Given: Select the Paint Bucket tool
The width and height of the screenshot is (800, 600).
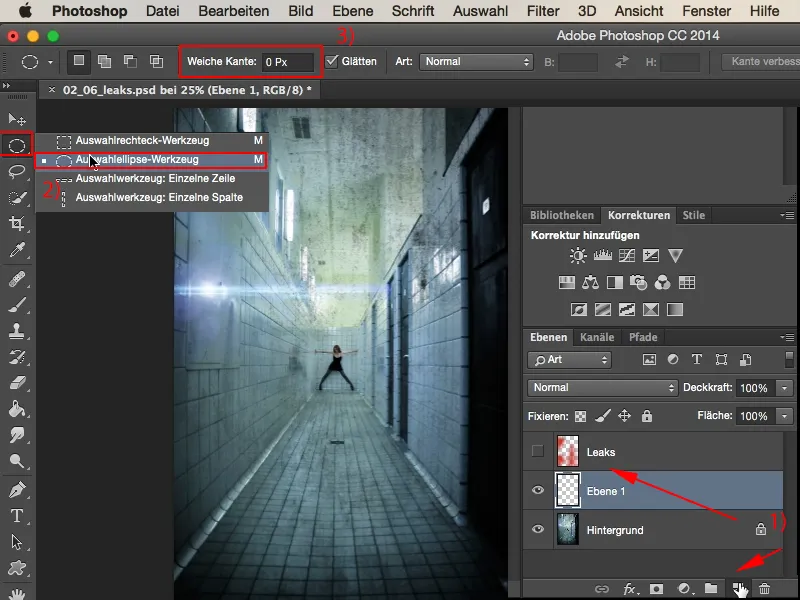Looking at the screenshot, I should pyautogui.click(x=17, y=409).
